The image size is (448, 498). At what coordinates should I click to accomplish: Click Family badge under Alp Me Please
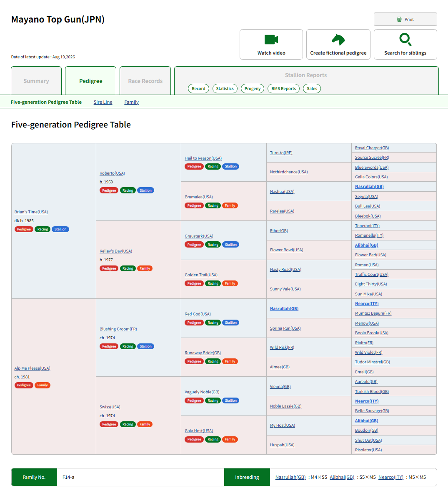[42, 385]
